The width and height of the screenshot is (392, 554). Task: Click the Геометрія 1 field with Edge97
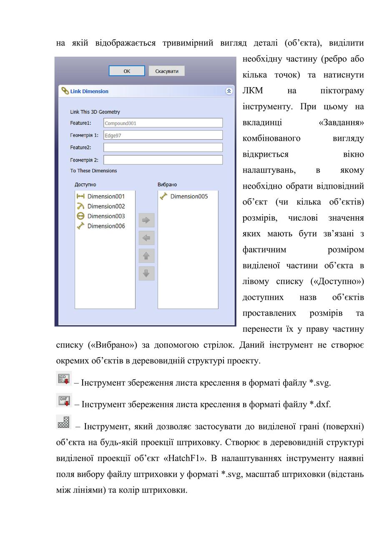pyautogui.click(x=163, y=135)
